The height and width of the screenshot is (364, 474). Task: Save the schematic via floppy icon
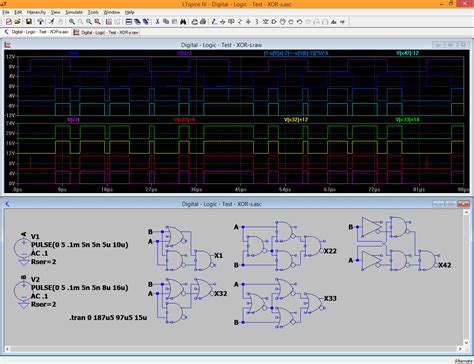29,22
